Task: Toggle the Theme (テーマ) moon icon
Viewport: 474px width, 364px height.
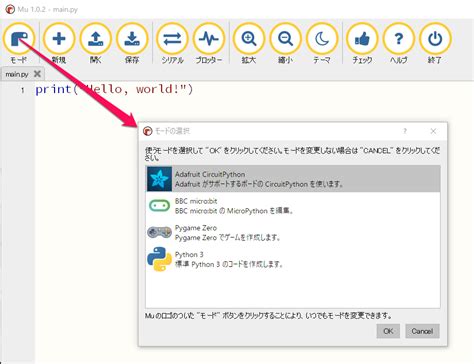Action: 322,39
